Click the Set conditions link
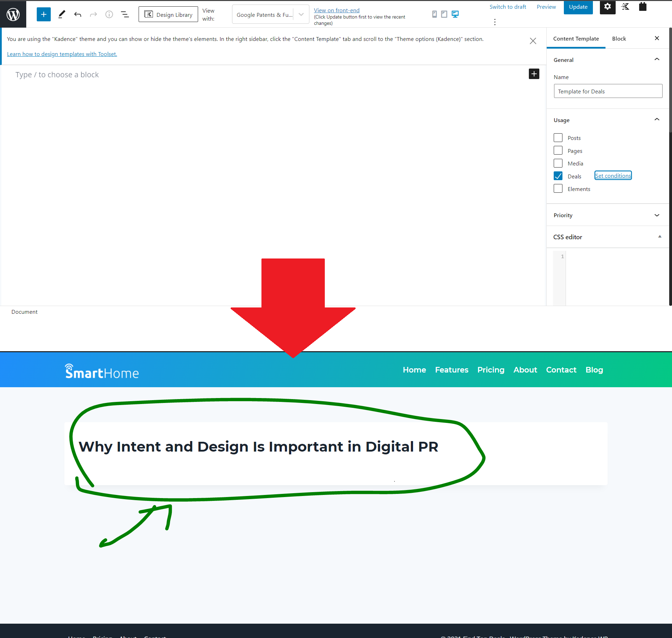This screenshot has height=638, width=672. (613, 176)
